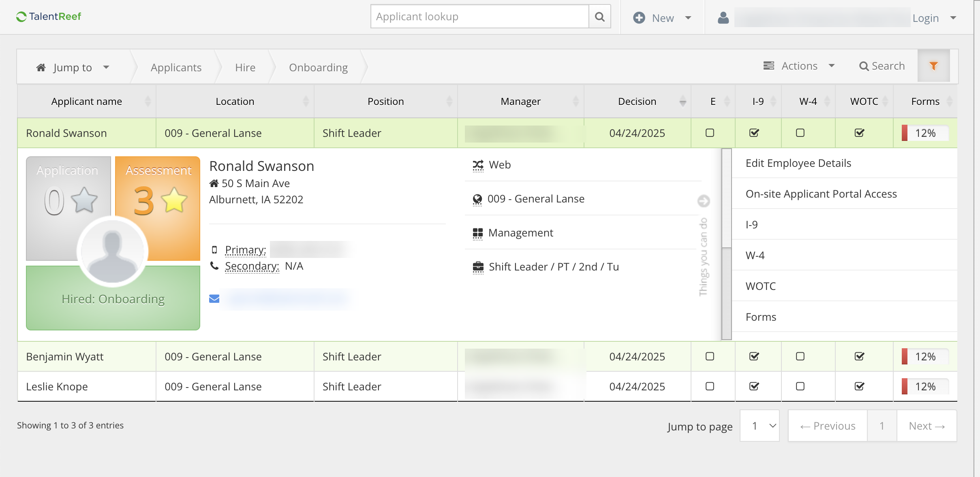The width and height of the screenshot is (980, 477).
Task: Click the applicant avatar placeholder photo
Action: tap(112, 252)
